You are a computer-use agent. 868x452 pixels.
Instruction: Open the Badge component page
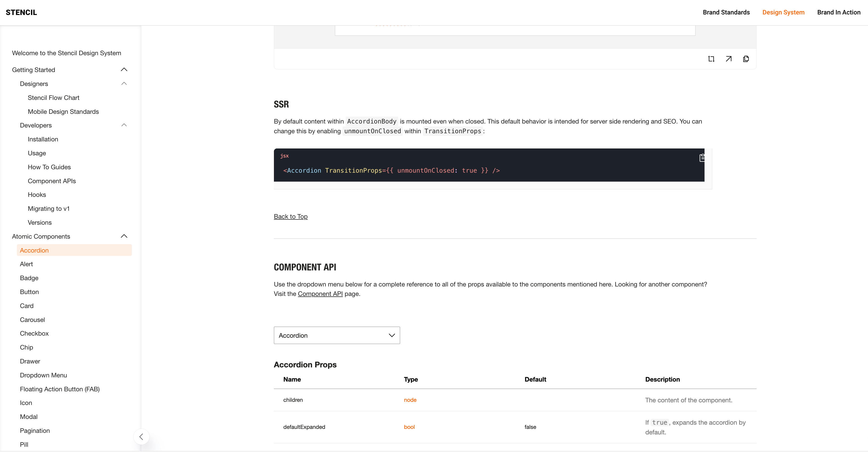point(29,278)
